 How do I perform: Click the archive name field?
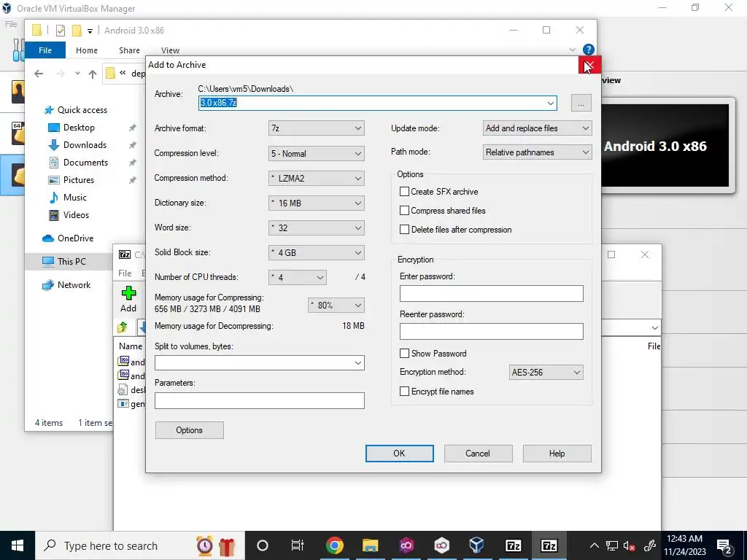coord(377,103)
